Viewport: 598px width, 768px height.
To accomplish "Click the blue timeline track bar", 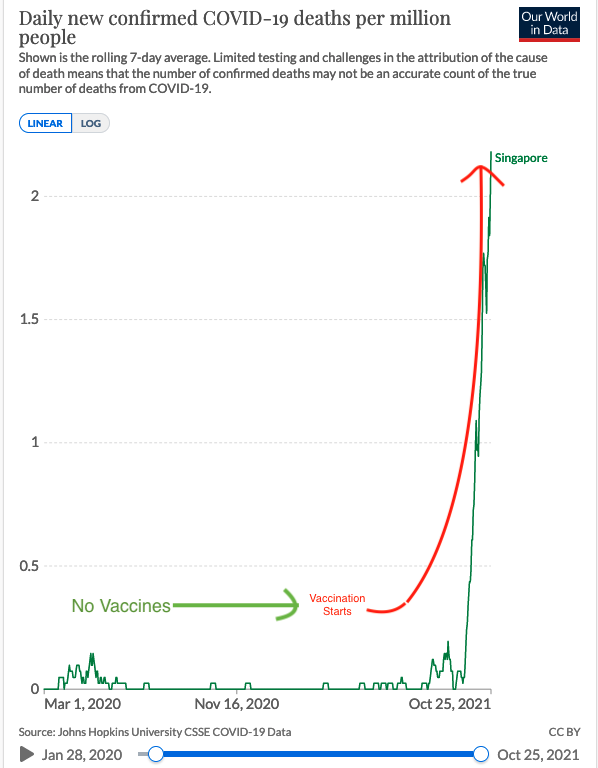I will point(318,754).
